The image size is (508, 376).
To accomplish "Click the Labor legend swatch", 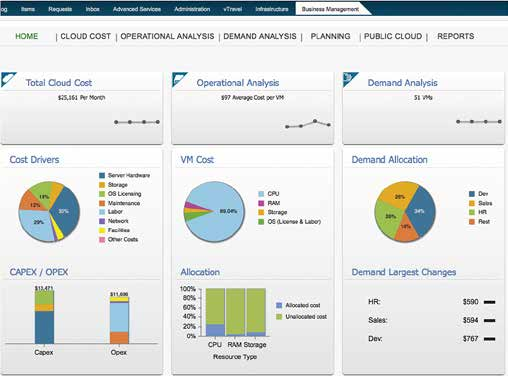I will point(102,212).
